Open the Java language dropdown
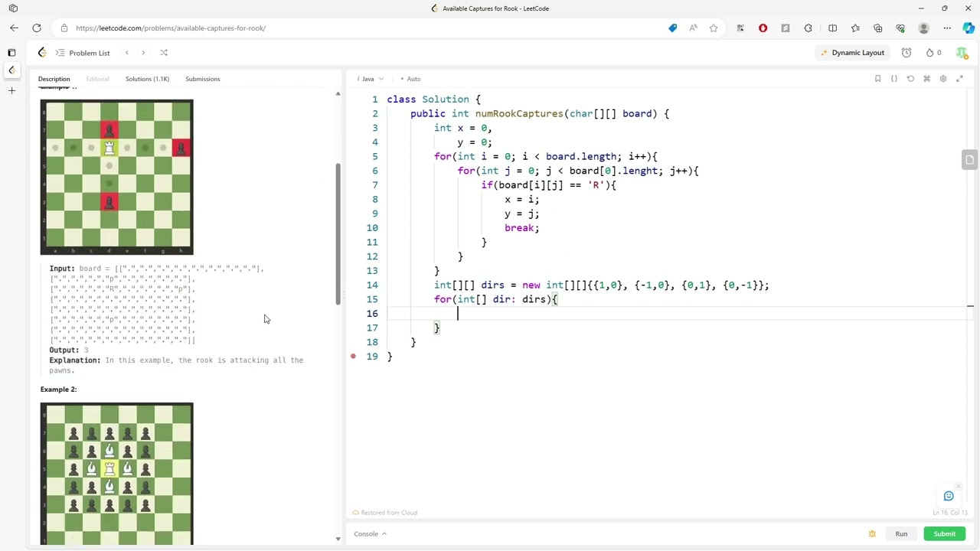The width and height of the screenshot is (980, 551). point(371,79)
